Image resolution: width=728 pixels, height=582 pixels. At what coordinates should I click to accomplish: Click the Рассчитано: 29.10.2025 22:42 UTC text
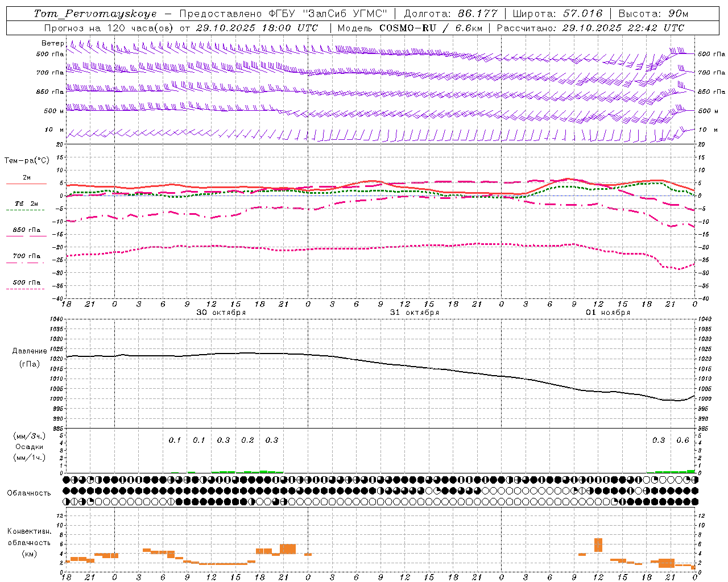tap(590, 28)
